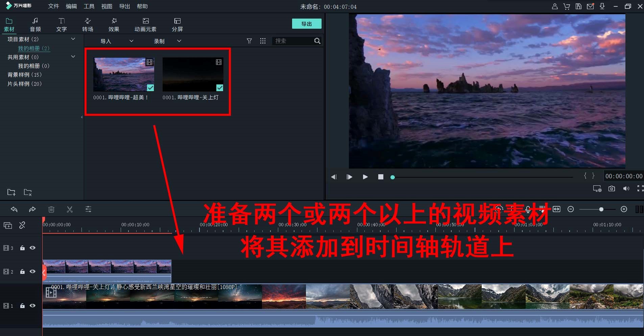
Task: Select the scissors cut tool on the timeline toolbar
Action: pos(70,209)
